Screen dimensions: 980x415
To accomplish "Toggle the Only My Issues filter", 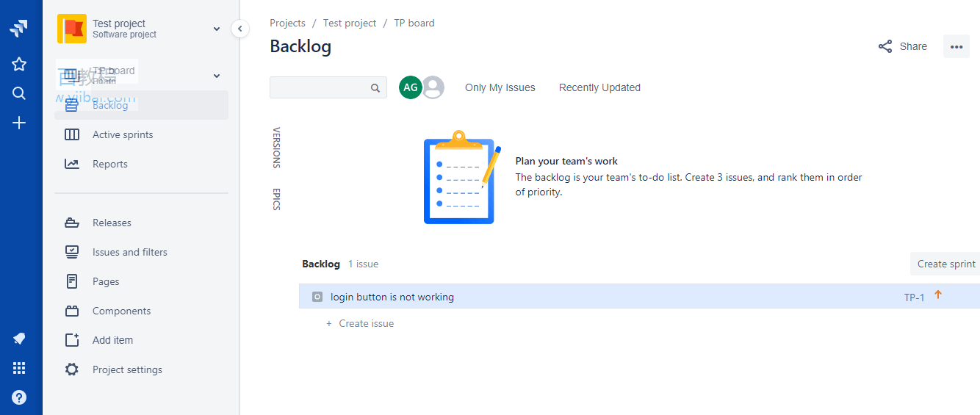I will 500,87.
